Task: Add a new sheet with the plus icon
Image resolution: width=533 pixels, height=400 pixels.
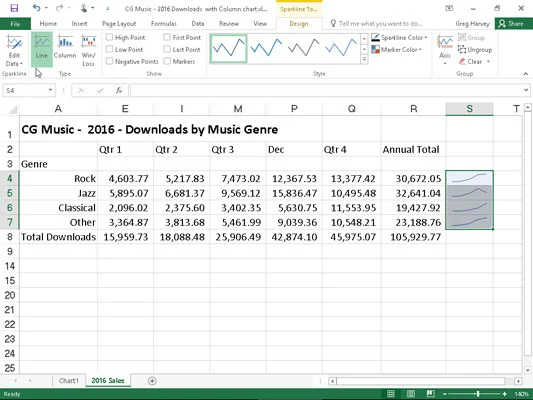Action: coord(152,381)
